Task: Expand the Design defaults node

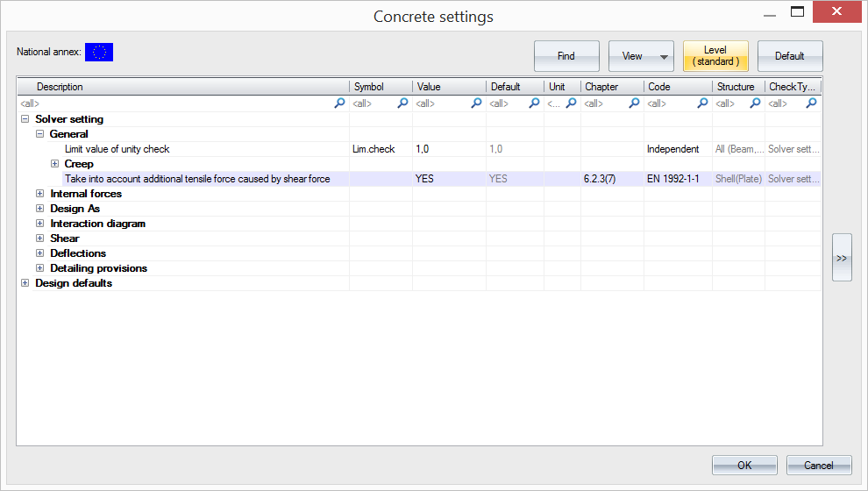Action: tap(25, 283)
